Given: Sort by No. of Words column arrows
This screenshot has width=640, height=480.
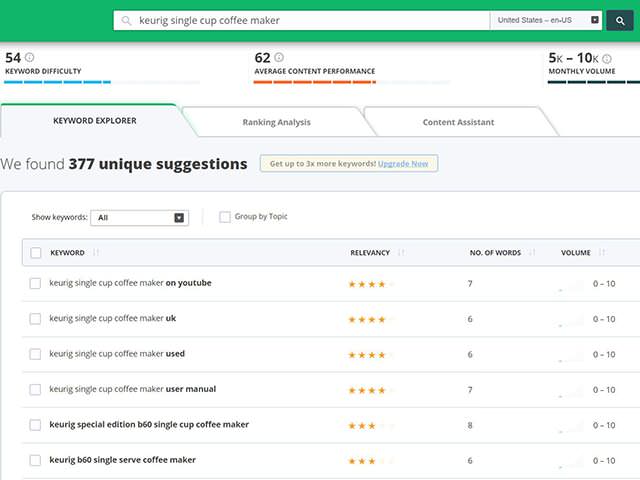Looking at the screenshot, I should [532, 253].
